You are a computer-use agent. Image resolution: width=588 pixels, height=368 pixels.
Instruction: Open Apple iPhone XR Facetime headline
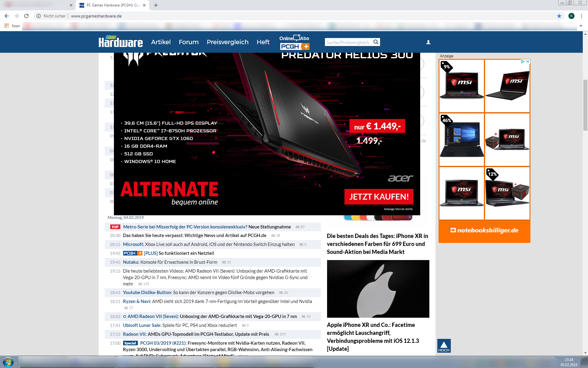[x=373, y=337]
